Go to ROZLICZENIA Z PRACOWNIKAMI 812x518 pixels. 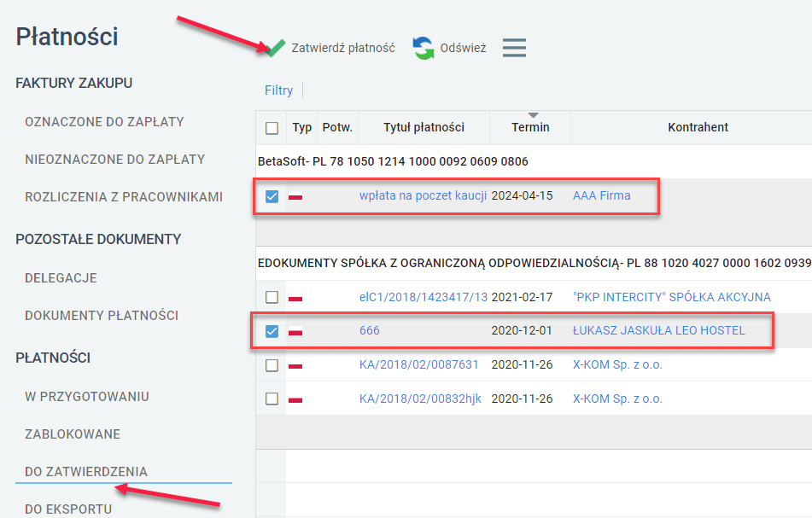(124, 197)
